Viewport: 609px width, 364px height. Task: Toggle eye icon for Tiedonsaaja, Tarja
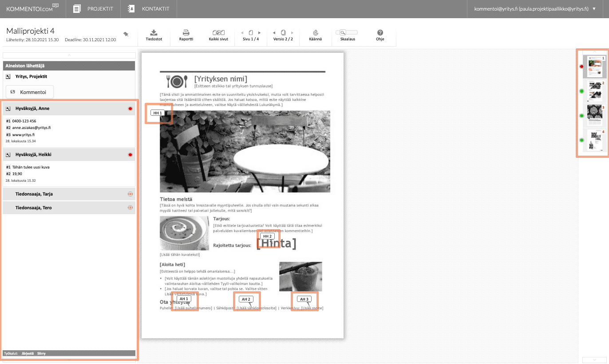pyautogui.click(x=130, y=194)
